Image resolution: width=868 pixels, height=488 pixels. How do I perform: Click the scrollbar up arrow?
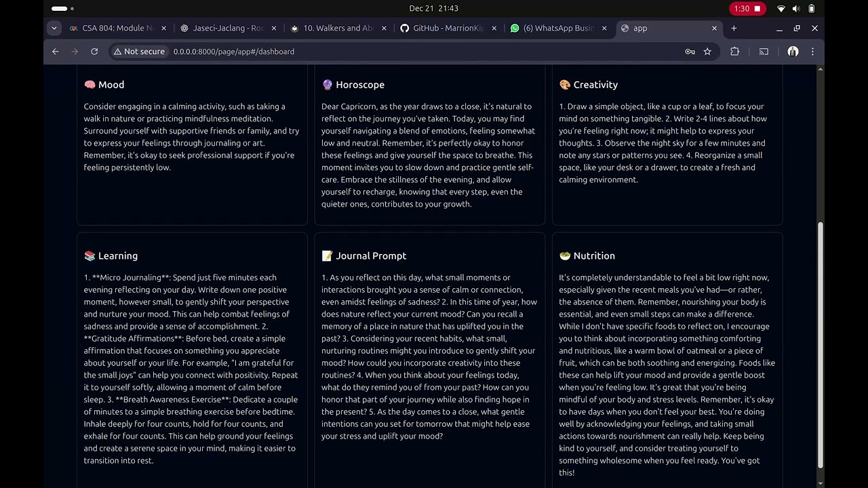click(821, 69)
